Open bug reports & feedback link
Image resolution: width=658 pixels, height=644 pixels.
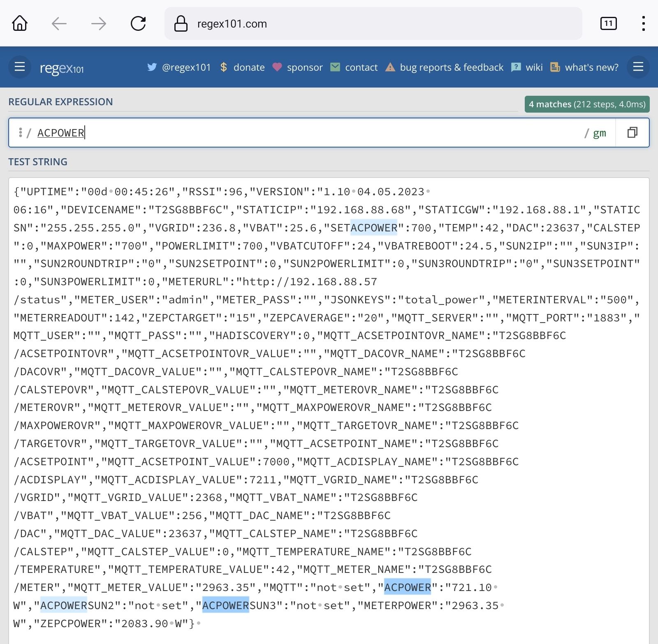[x=452, y=67]
